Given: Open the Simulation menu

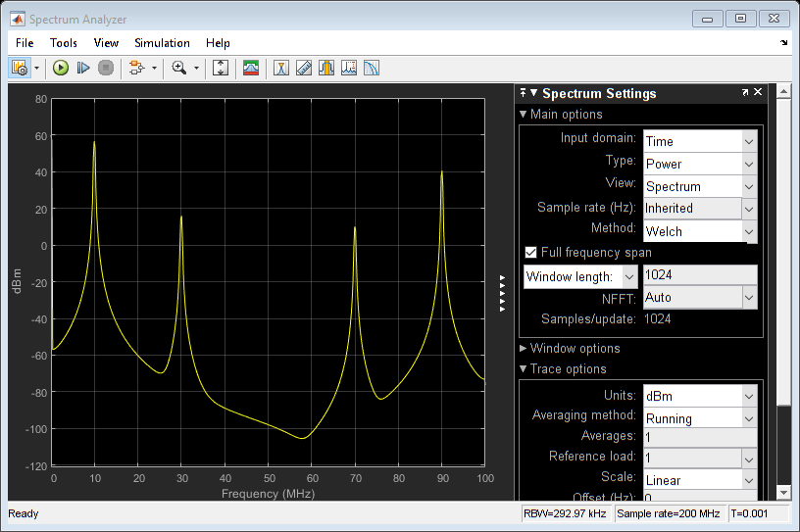Looking at the screenshot, I should 162,43.
